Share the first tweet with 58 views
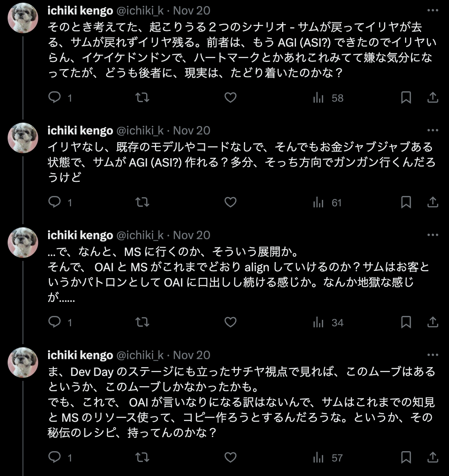449x476 pixels. coord(433,97)
